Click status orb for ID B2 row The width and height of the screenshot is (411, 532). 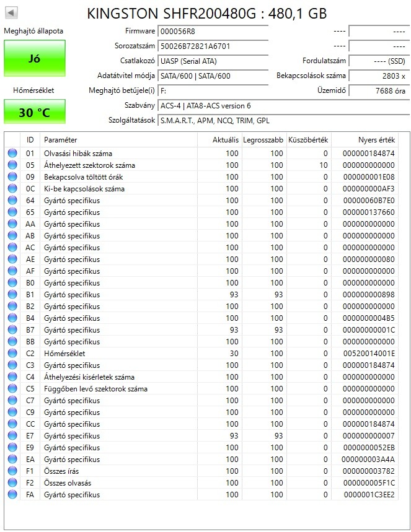click(x=12, y=306)
